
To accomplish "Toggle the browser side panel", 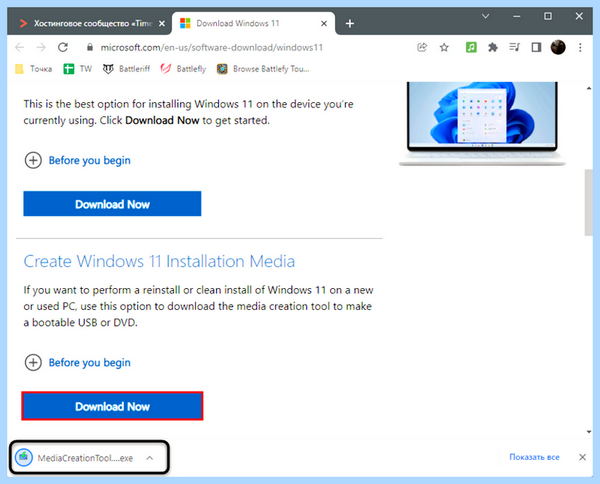I will point(536,47).
